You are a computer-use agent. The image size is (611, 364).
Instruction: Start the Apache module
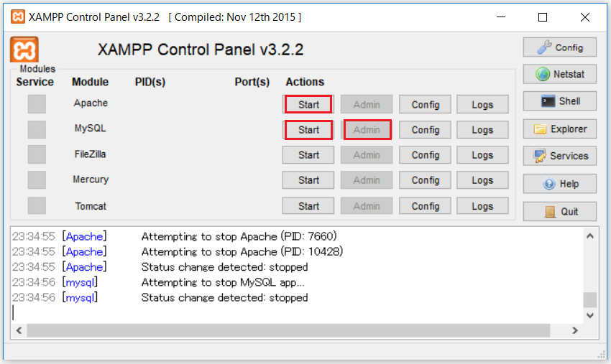[x=308, y=104]
